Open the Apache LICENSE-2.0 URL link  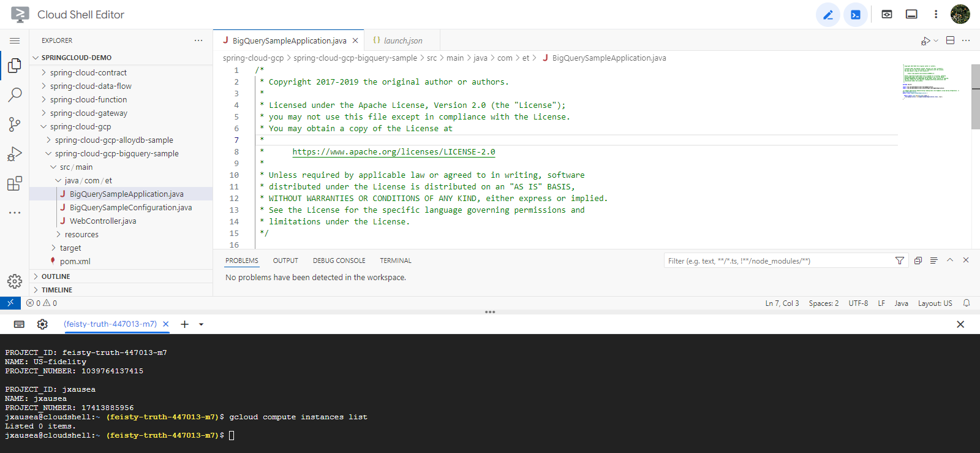point(394,152)
